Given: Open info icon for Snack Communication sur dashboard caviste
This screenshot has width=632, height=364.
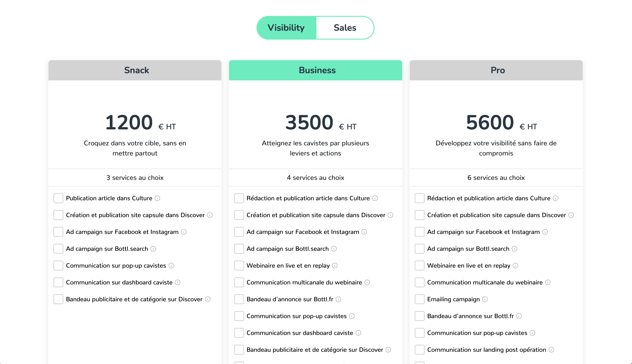Looking at the screenshot, I should [177, 283].
